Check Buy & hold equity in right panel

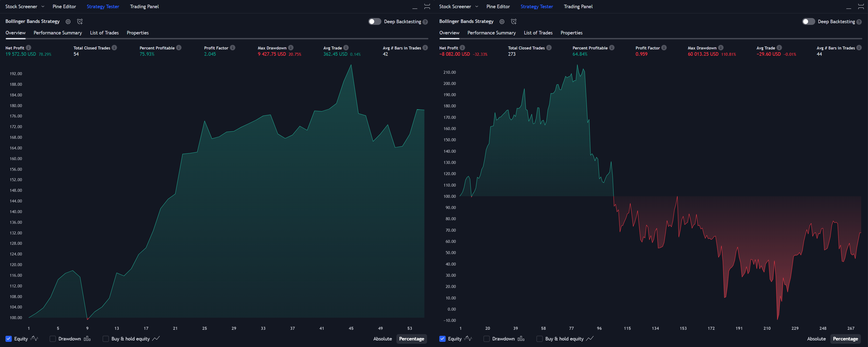(540, 339)
